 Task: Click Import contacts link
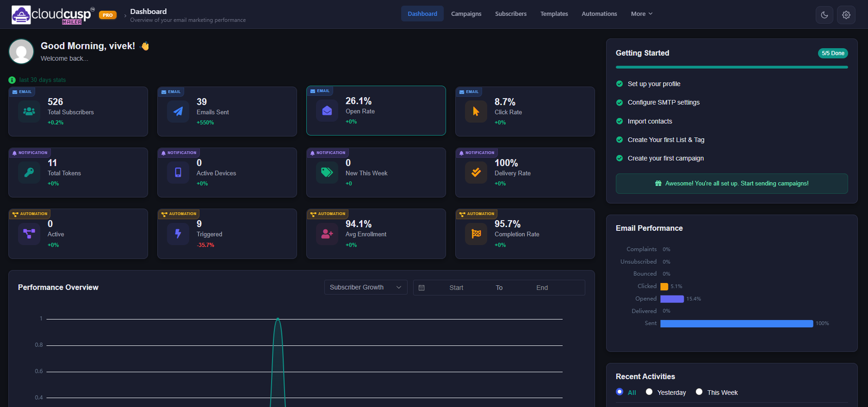(650, 121)
